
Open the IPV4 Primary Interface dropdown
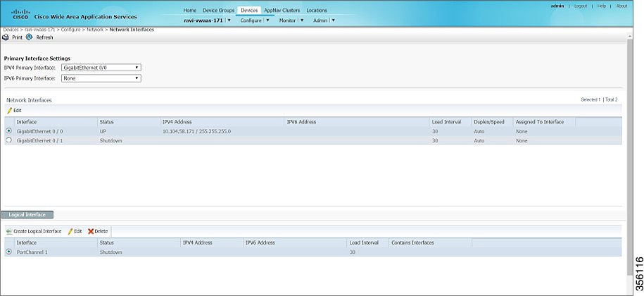101,68
